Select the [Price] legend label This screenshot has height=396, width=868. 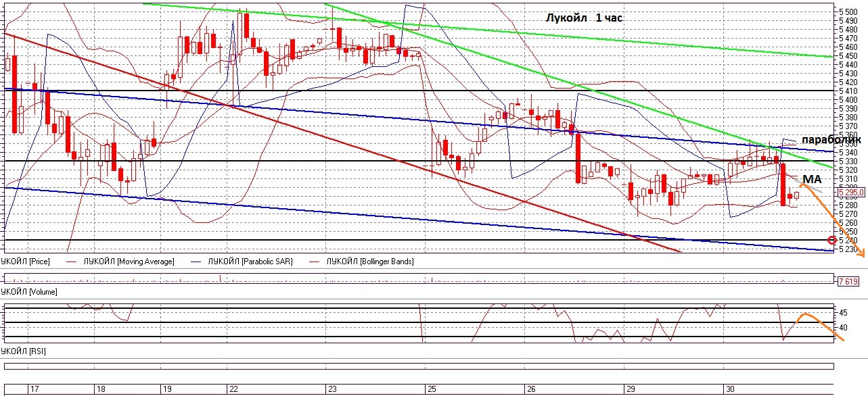25,261
